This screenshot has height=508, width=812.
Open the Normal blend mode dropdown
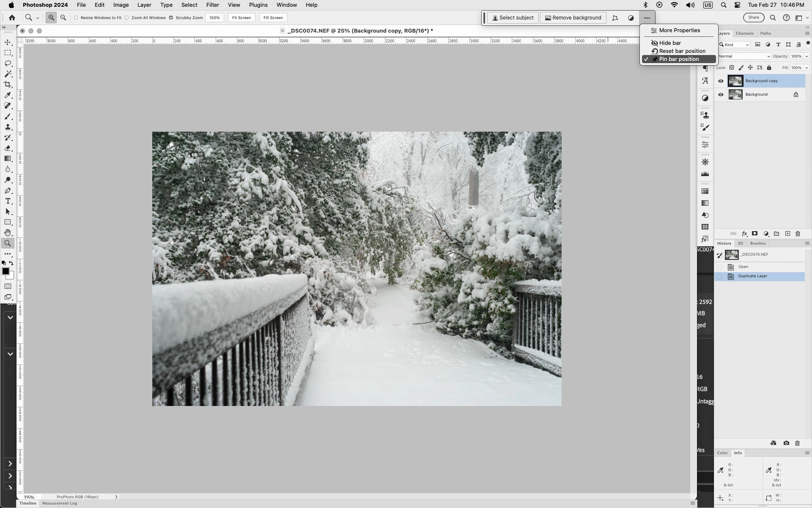point(743,56)
